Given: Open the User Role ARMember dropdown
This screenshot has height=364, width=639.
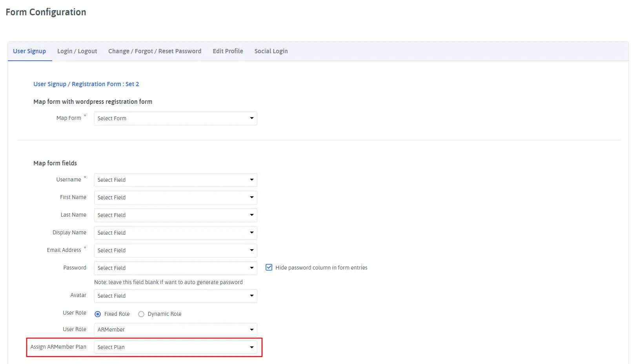Looking at the screenshot, I should click(175, 330).
